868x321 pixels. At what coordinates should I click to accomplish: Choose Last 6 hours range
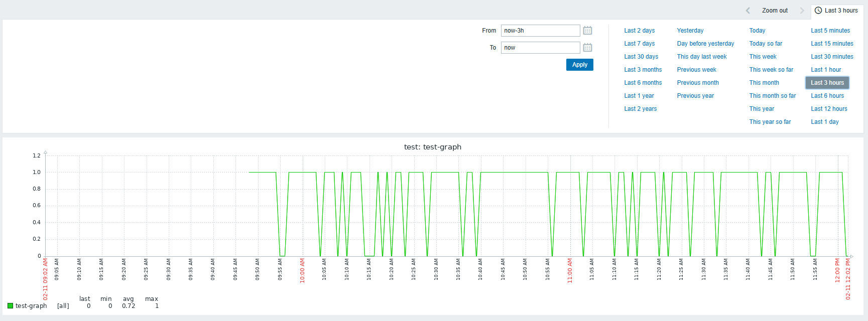(827, 96)
